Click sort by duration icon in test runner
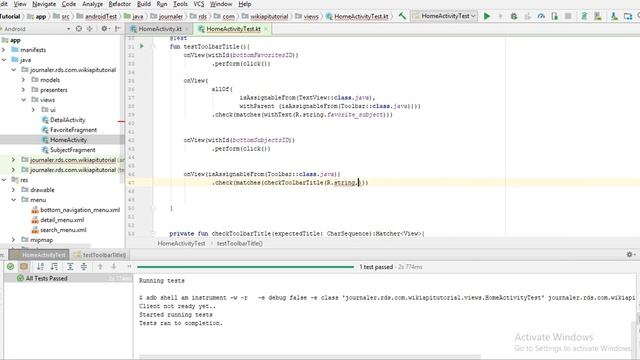 54,267
